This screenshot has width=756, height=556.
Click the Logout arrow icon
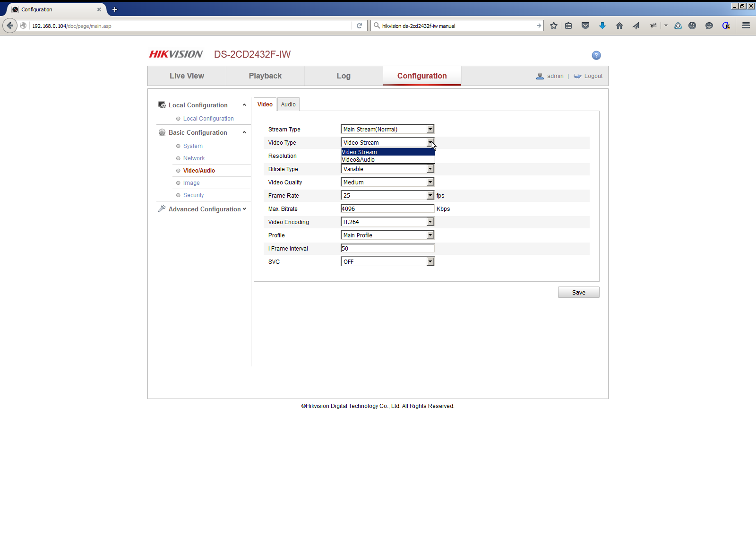tap(577, 76)
